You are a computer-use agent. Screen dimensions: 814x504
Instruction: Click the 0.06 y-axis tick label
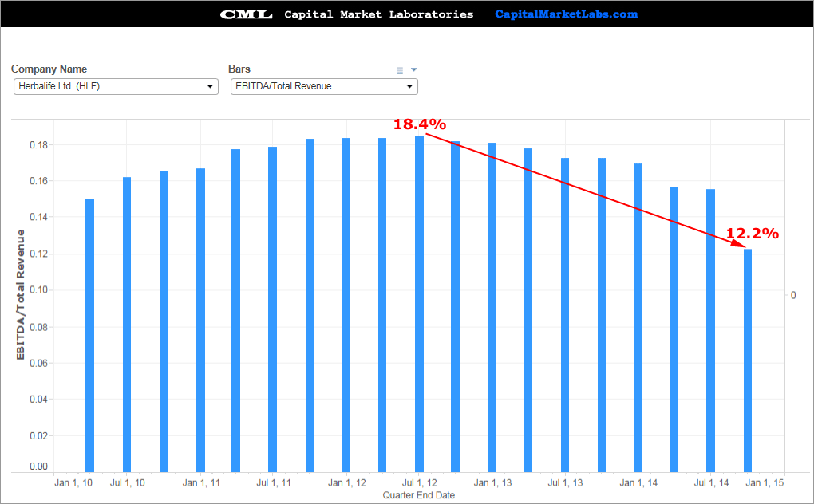click(38, 363)
